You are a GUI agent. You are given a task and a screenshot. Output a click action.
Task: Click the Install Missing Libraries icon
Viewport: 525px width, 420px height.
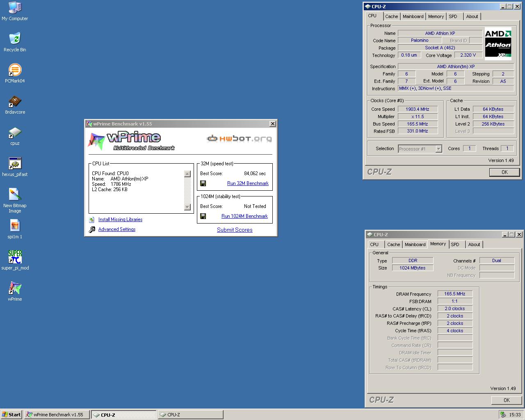click(x=92, y=220)
